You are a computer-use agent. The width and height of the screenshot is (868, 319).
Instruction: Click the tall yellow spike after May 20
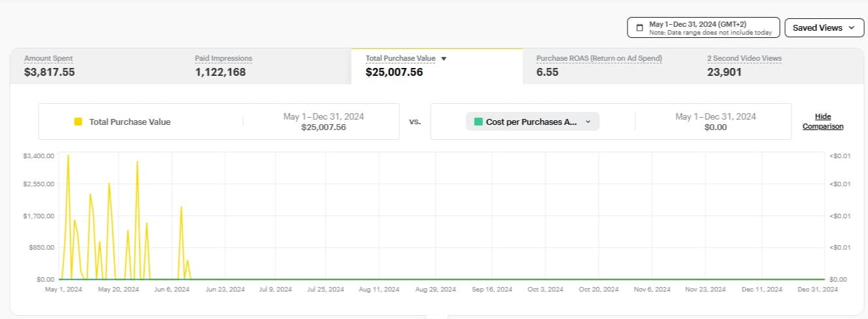[137, 161]
